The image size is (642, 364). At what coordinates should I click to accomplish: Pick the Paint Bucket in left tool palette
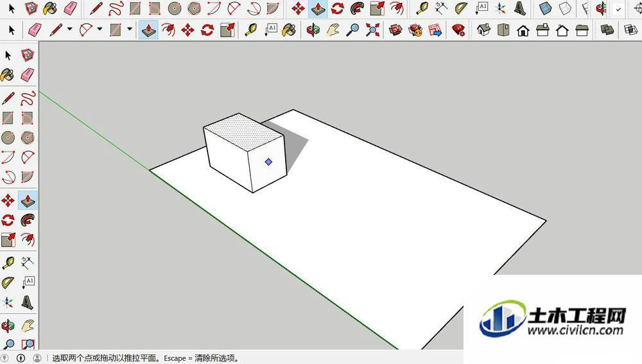pyautogui.click(x=8, y=75)
